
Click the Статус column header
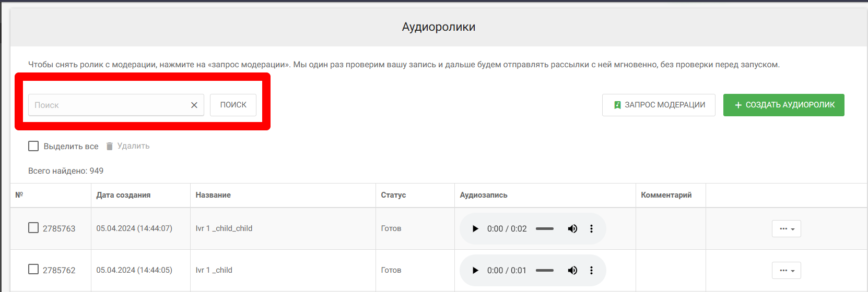(393, 195)
